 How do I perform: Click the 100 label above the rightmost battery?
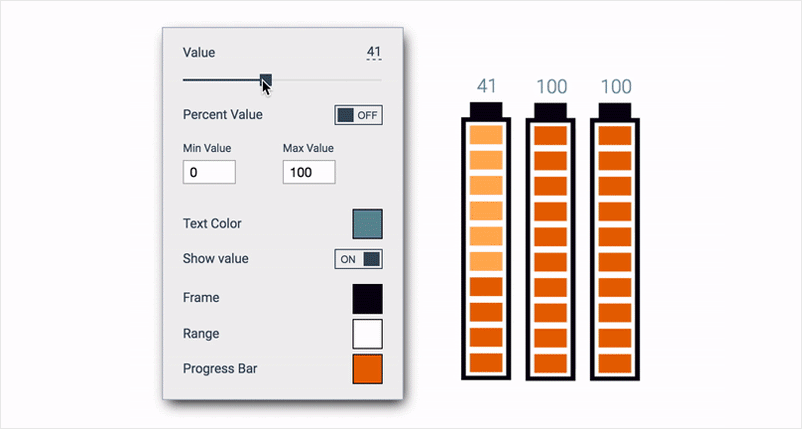point(614,86)
